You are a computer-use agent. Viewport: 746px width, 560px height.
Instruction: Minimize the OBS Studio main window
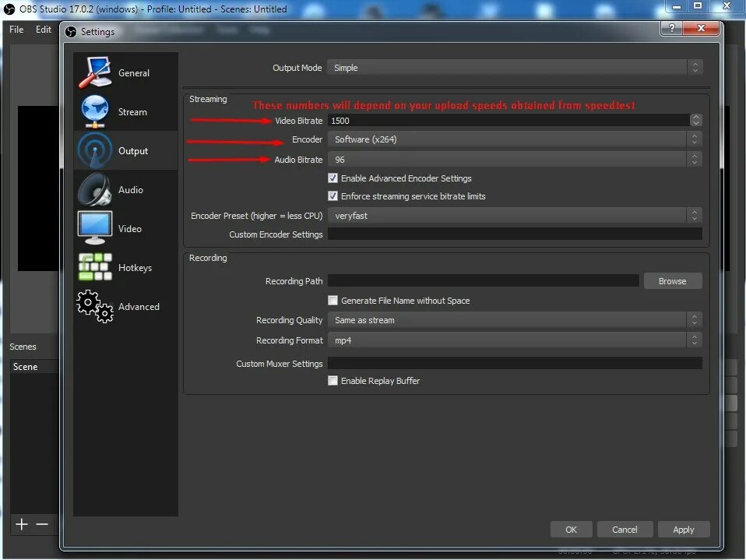[x=676, y=6]
